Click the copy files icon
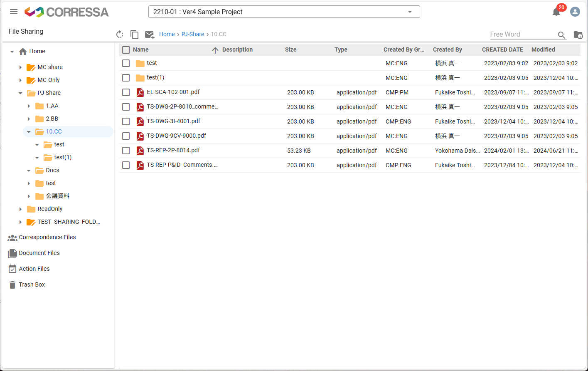 click(135, 34)
